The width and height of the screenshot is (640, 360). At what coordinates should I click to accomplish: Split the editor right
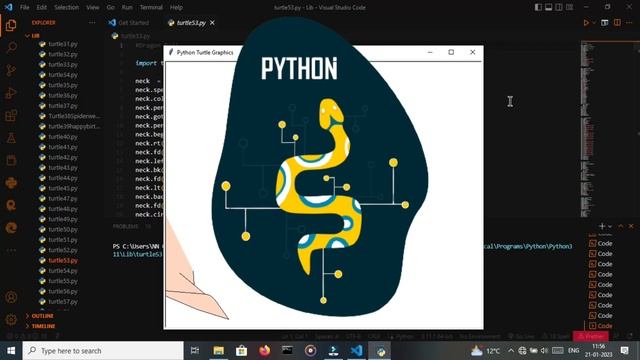tap(617, 23)
